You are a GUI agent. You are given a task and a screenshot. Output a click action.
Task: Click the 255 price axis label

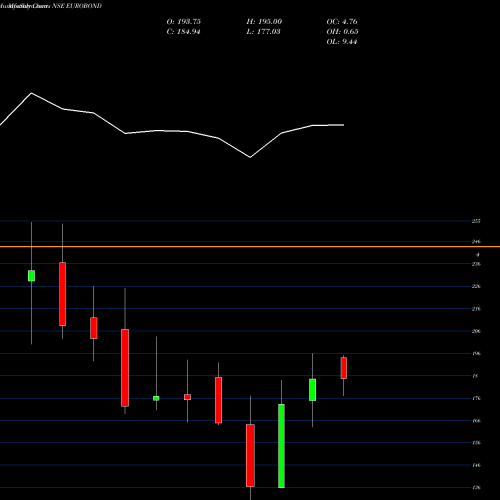[476, 221]
